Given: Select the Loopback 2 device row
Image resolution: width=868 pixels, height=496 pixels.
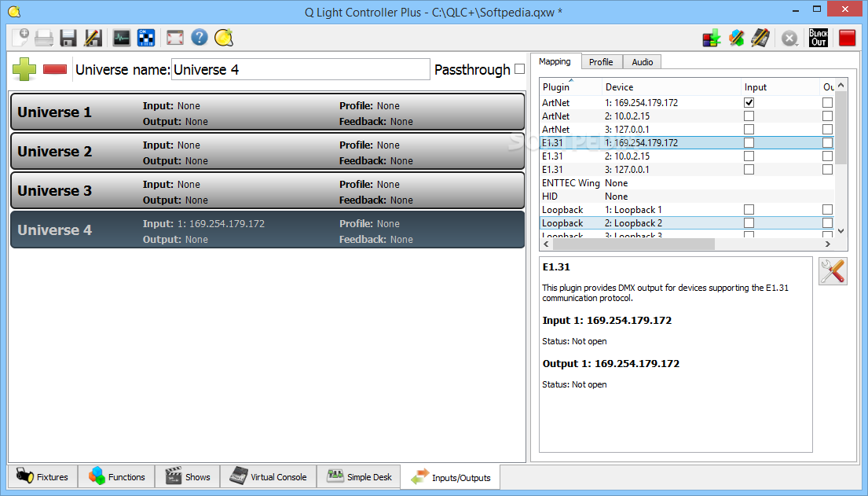Looking at the screenshot, I should coord(687,222).
